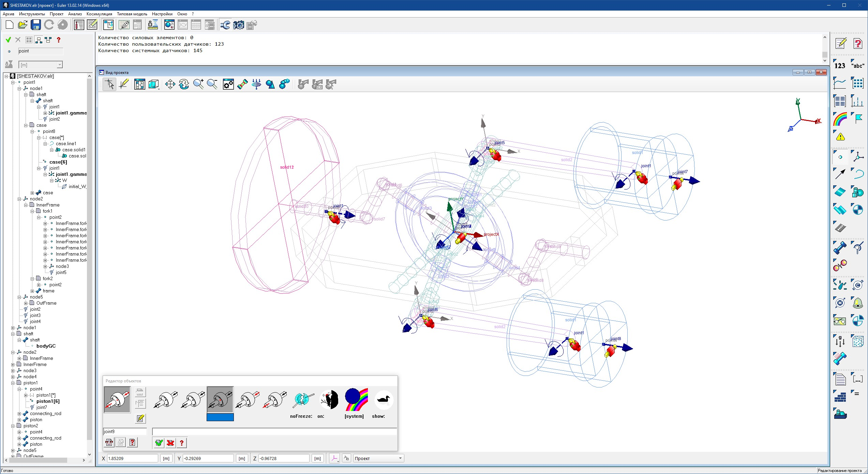Collapse the piston1 tree node
The image size is (868, 474).
13,383
